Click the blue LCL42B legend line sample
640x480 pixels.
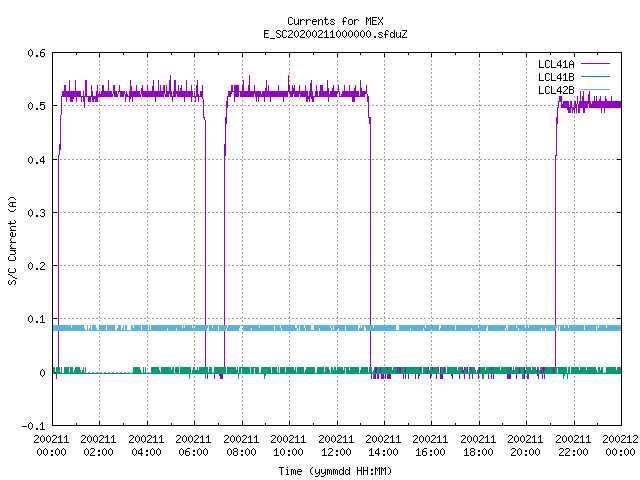[595, 89]
